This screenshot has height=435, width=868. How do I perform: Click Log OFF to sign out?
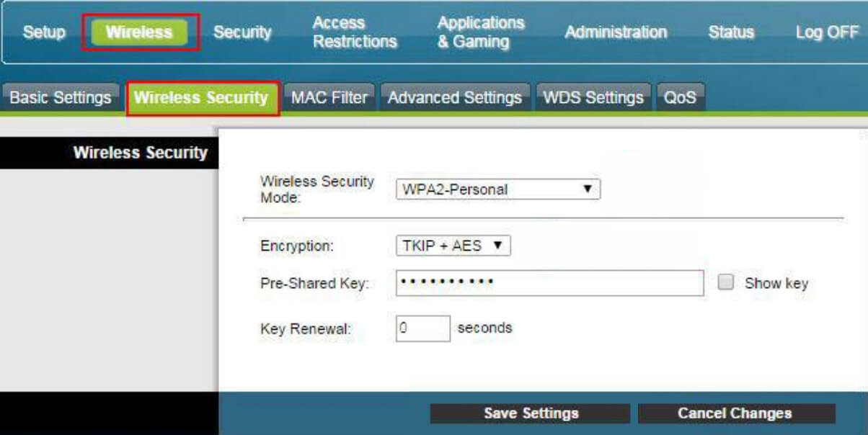click(x=827, y=32)
